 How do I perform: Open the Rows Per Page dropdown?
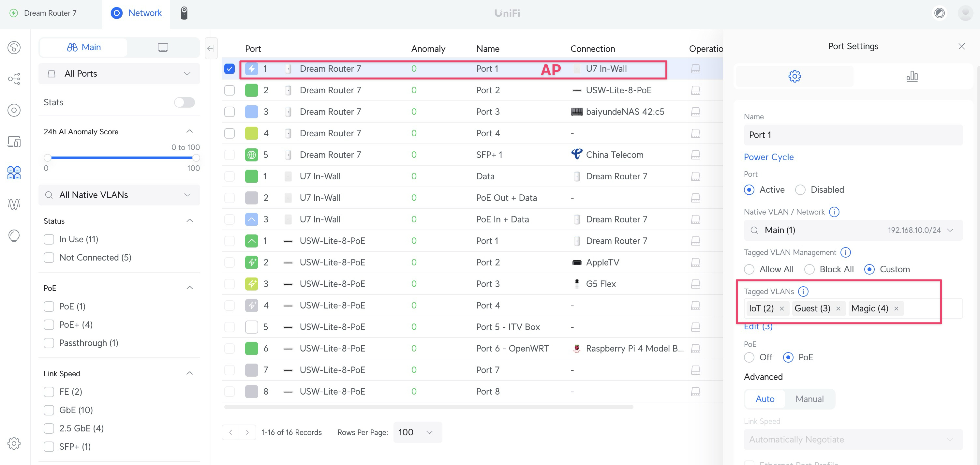[x=417, y=432]
